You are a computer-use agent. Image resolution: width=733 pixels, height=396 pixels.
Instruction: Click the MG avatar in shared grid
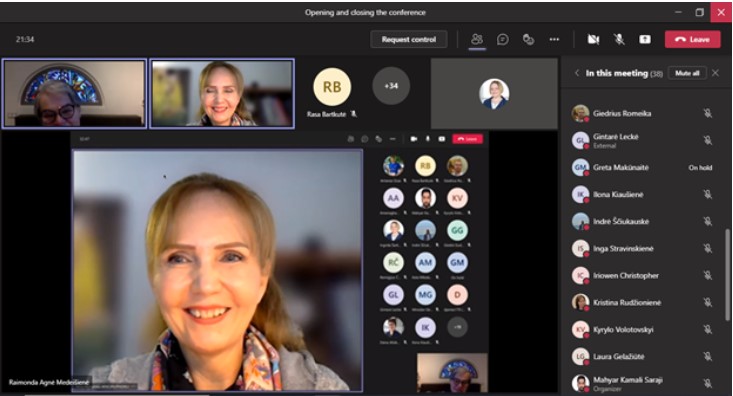click(x=425, y=295)
